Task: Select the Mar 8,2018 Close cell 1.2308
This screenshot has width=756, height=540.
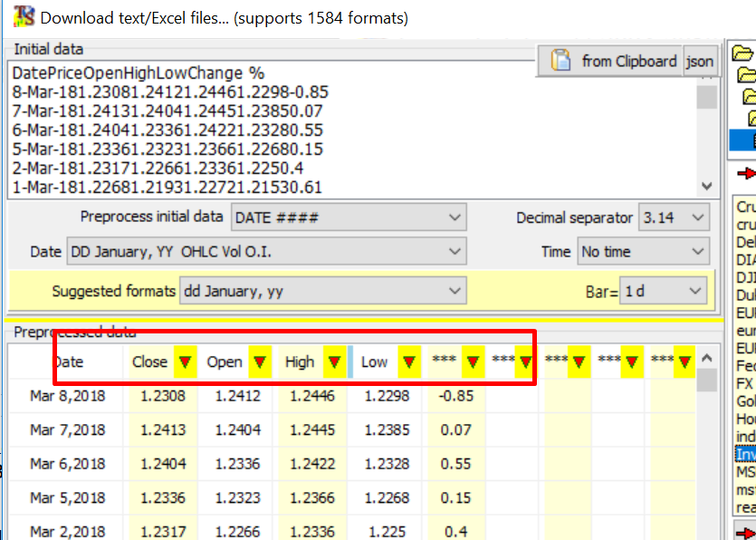Action: [x=162, y=395]
